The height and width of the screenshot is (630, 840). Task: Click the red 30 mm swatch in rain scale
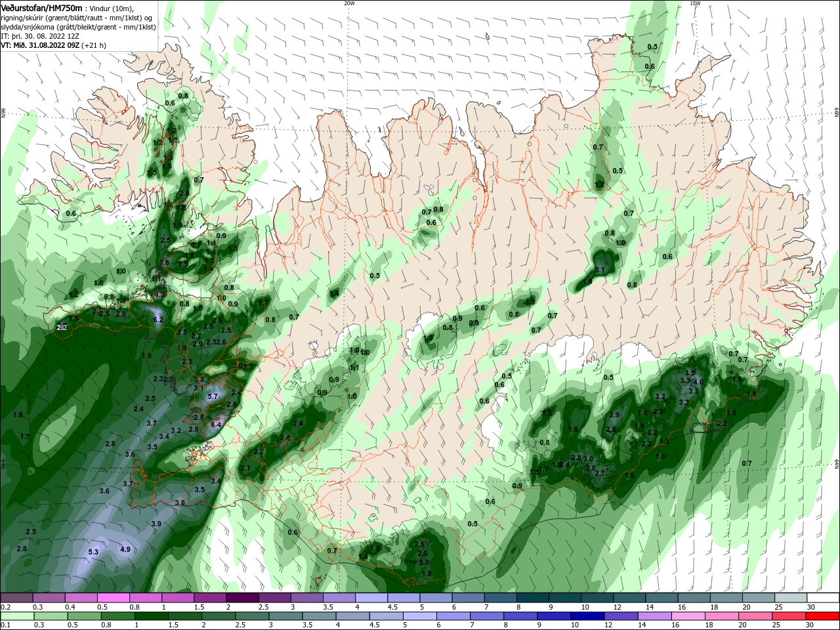point(822,616)
